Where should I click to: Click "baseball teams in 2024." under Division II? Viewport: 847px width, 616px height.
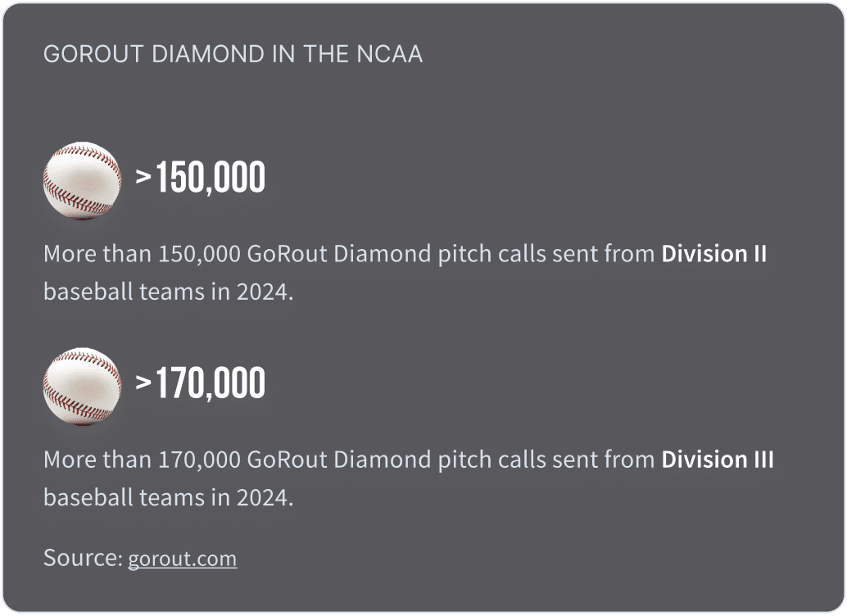point(168,292)
